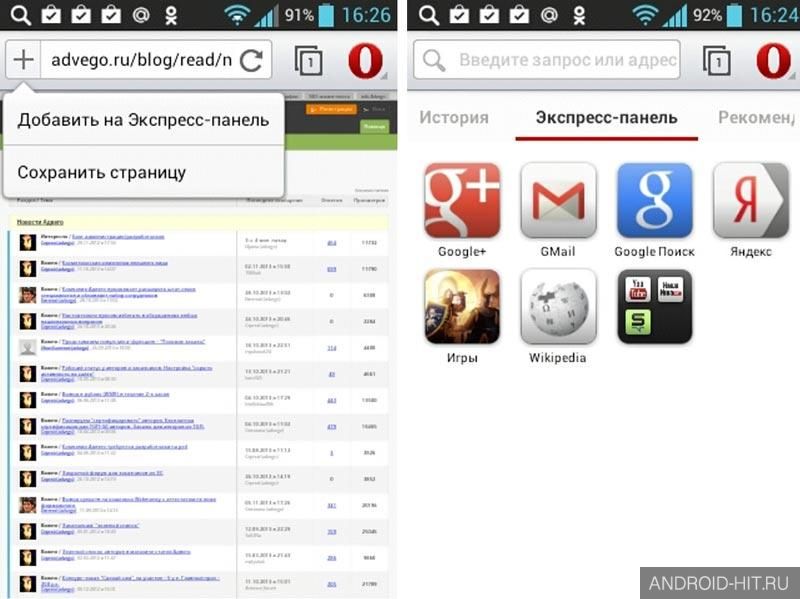
Task: Tap the @ mail notification in left status bar
Action: click(141, 15)
